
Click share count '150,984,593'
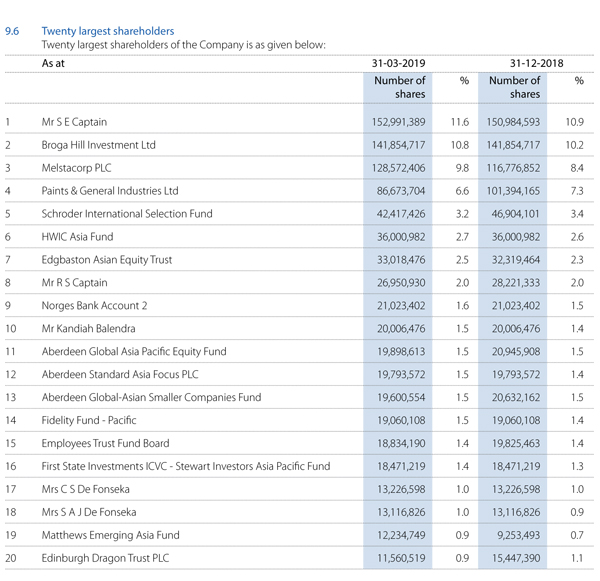pyautogui.click(x=513, y=122)
